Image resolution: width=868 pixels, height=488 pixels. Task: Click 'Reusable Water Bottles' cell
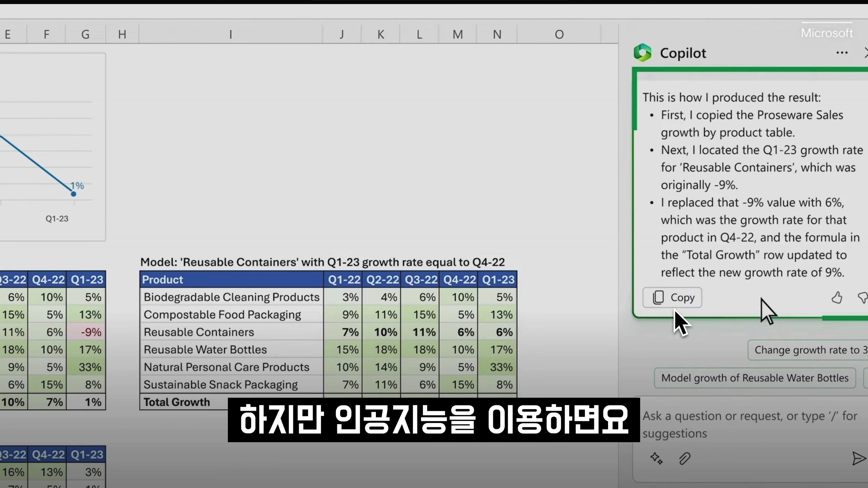[x=232, y=350]
